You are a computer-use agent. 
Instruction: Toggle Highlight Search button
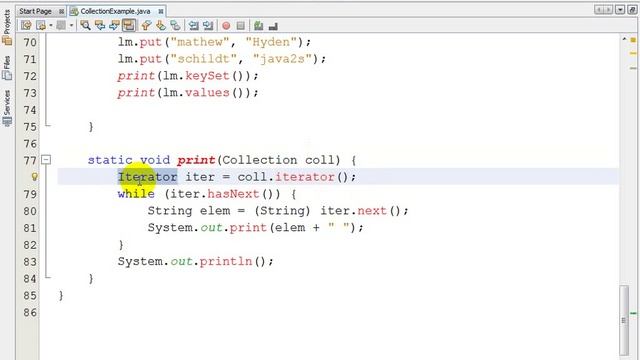[x=129, y=26]
